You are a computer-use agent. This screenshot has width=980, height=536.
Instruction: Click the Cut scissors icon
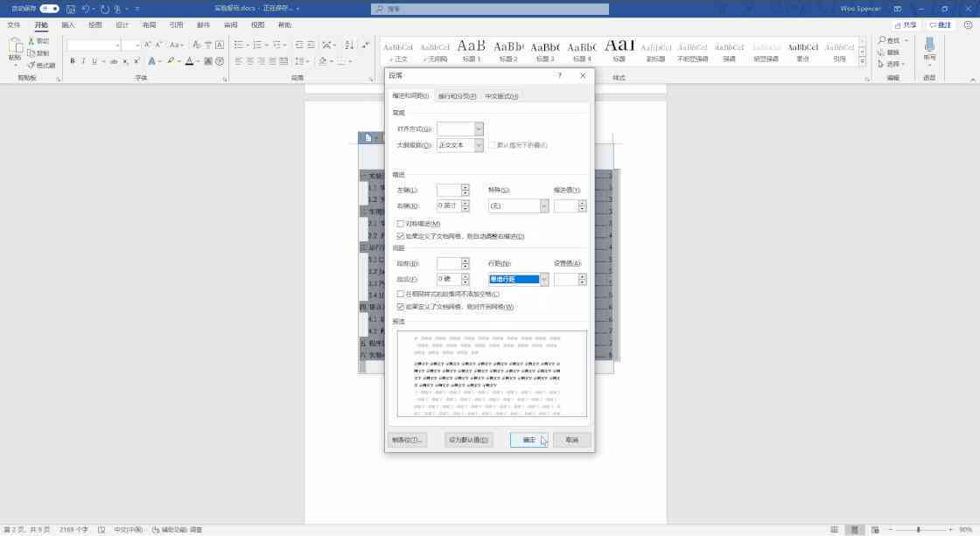coord(31,40)
